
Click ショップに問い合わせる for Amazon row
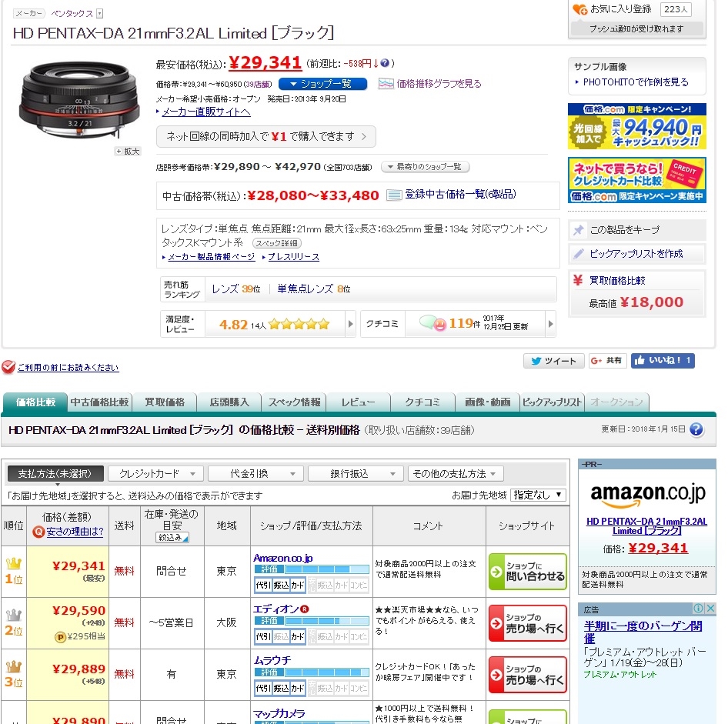click(x=527, y=572)
